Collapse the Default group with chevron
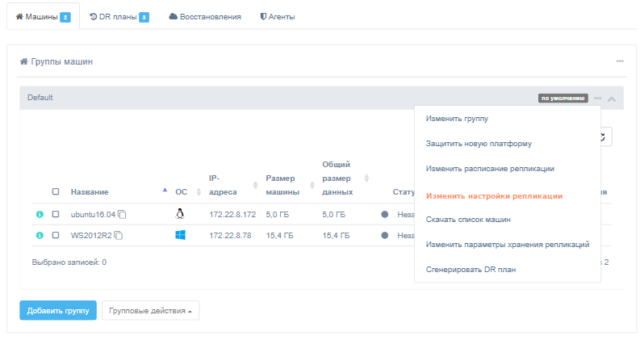Viewport: 644px width, 344px height. point(612,99)
